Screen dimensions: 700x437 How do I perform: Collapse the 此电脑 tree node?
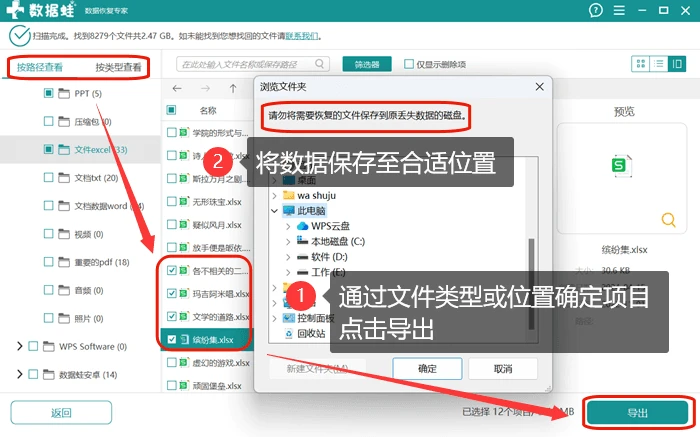point(275,211)
